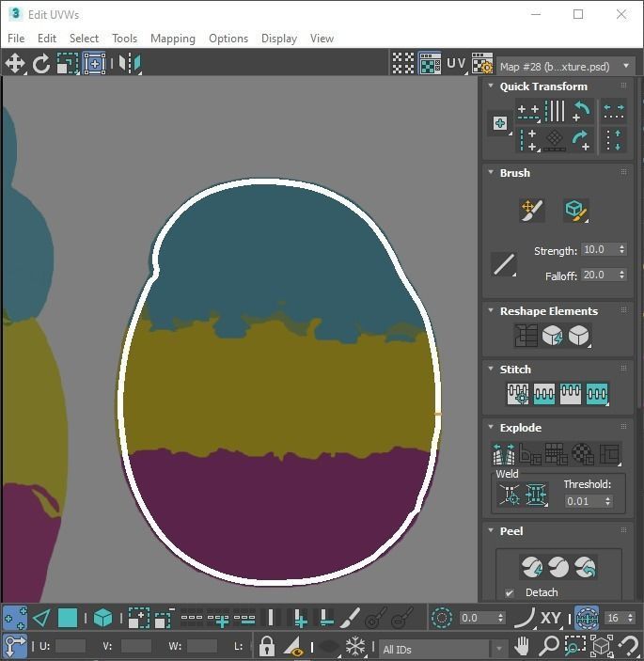This screenshot has width=644, height=661.
Task: Click the U coordinate input field
Action: 70,646
